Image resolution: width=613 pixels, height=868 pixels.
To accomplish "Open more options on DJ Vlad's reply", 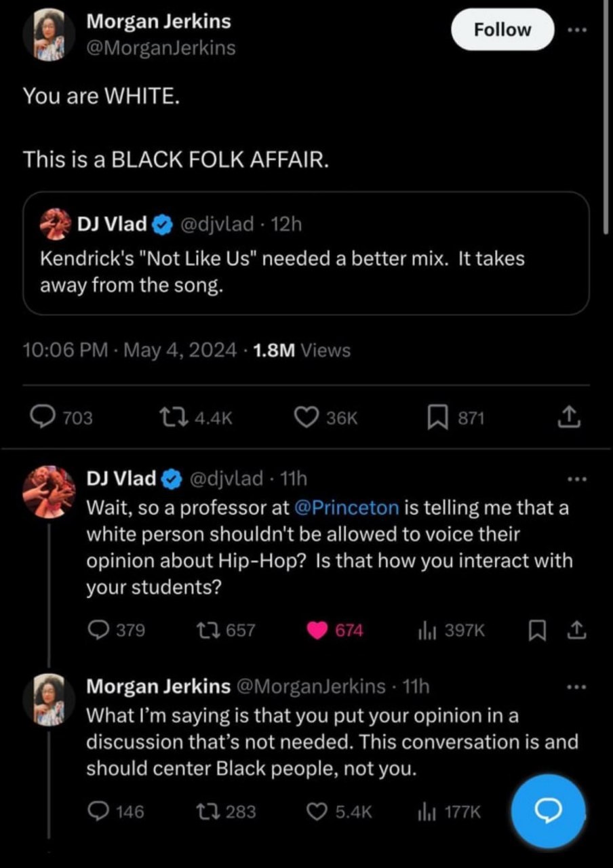I will (576, 479).
